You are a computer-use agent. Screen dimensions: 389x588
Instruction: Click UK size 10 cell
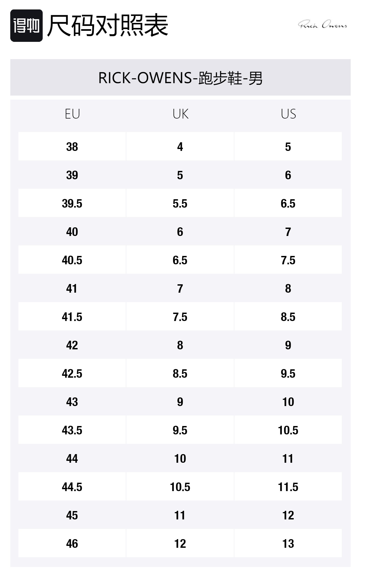(180, 458)
